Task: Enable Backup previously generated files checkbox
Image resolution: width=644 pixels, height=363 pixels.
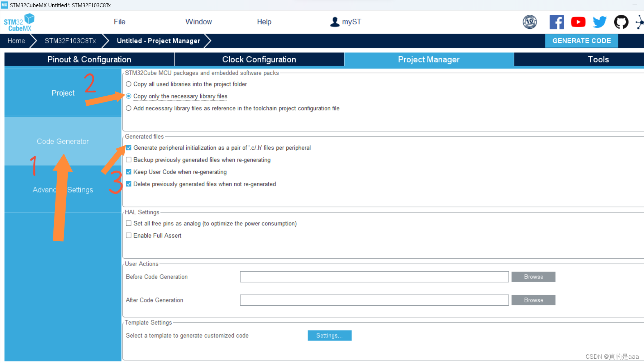Action: [x=129, y=160]
